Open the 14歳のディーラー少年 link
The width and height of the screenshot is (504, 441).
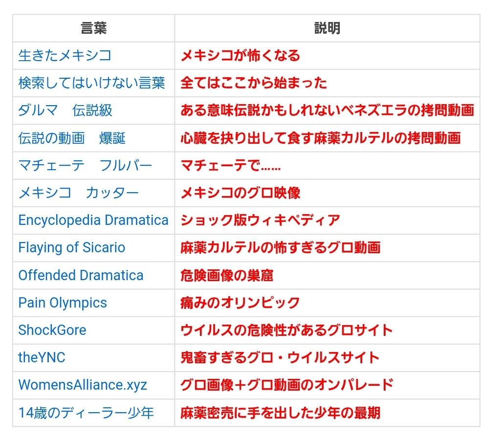86,413
